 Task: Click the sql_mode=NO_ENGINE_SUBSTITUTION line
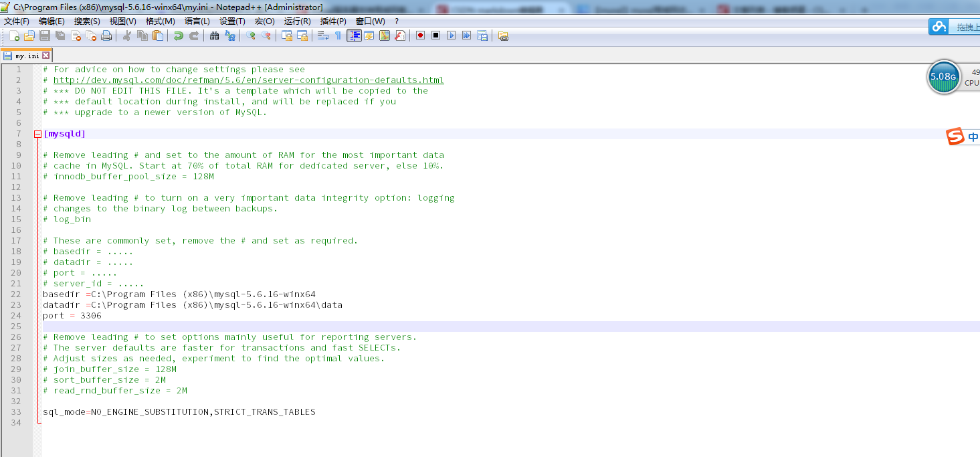(179, 412)
